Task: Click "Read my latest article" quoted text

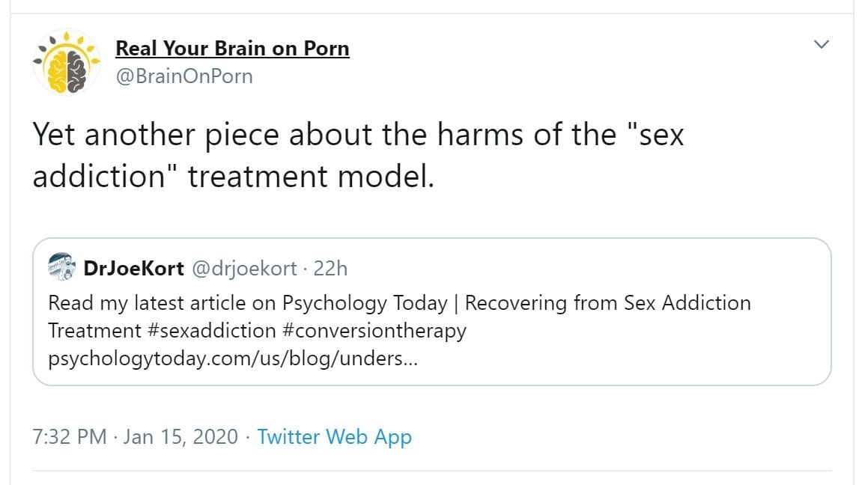Action: (x=148, y=303)
